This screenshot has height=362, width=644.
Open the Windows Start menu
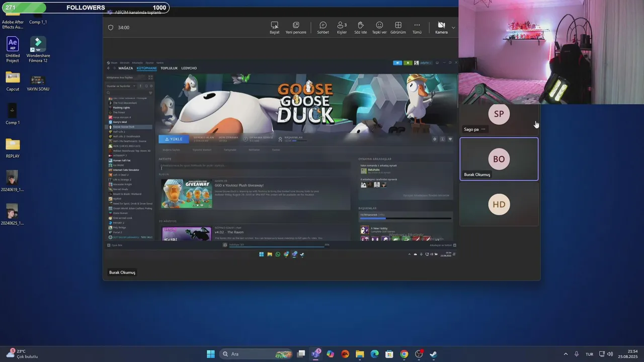pyautogui.click(x=211, y=354)
